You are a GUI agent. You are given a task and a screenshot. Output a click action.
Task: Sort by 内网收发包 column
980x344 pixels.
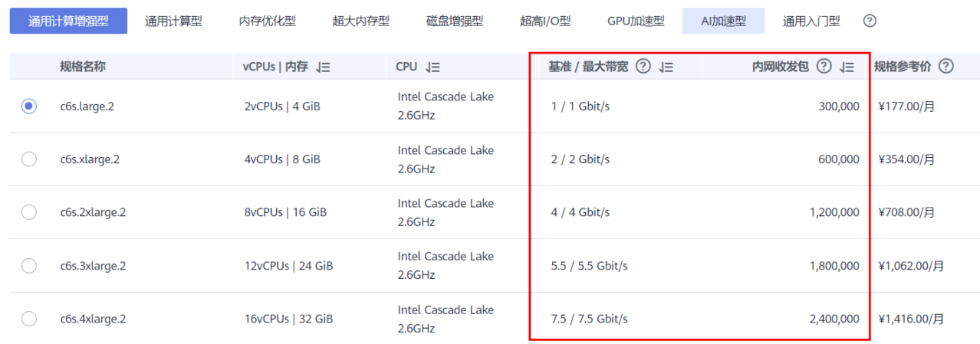point(847,67)
